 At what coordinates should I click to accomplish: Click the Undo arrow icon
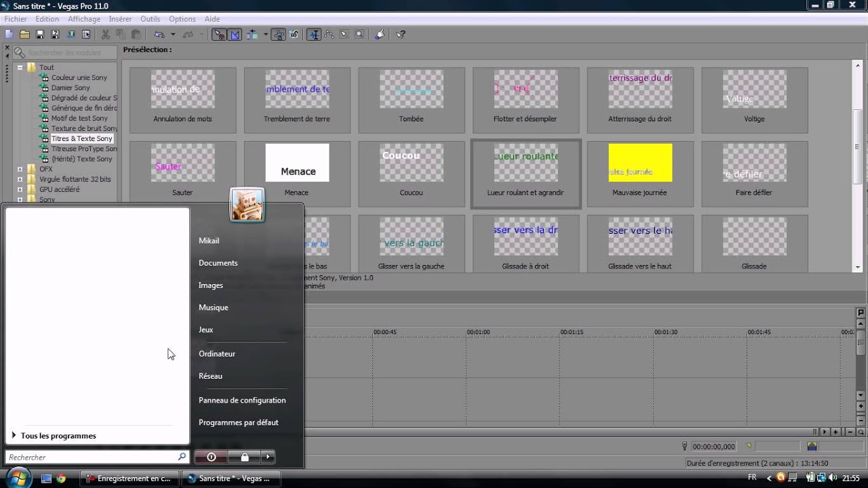(159, 35)
